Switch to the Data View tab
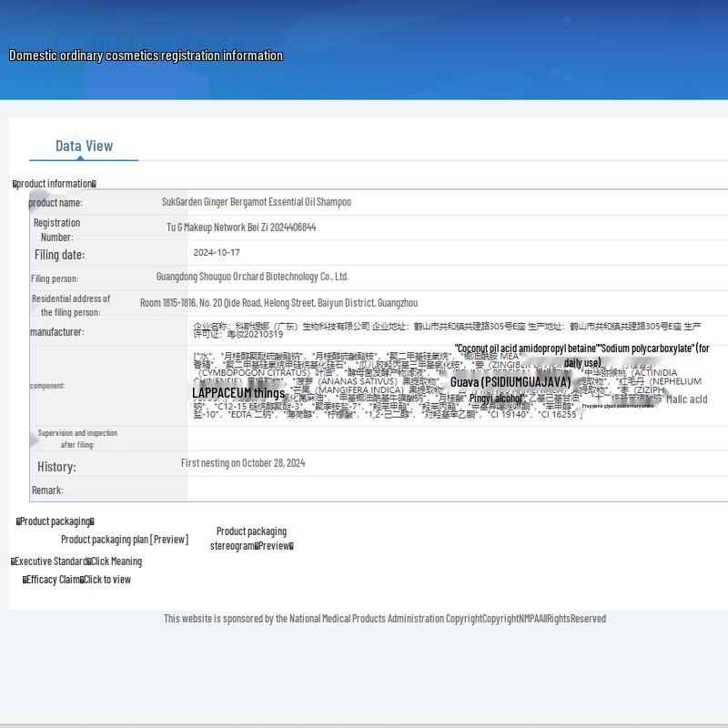 [84, 146]
